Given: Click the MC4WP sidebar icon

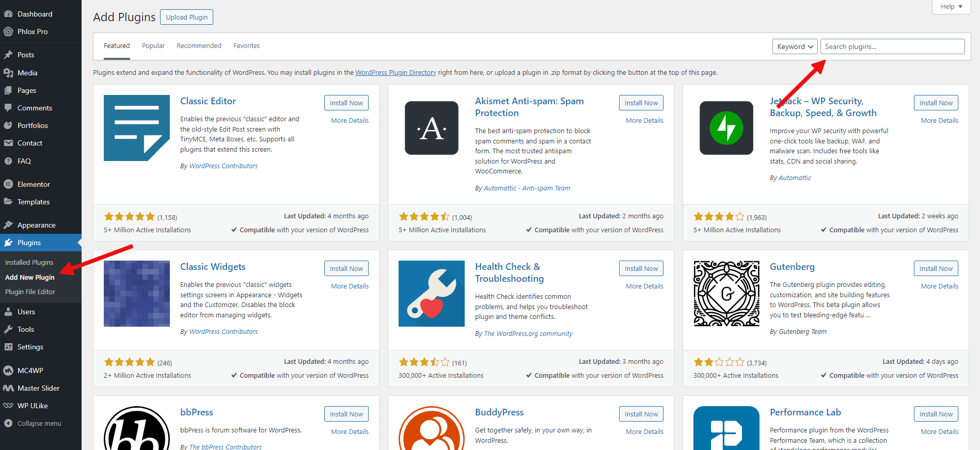Looking at the screenshot, I should pyautogui.click(x=8, y=371).
